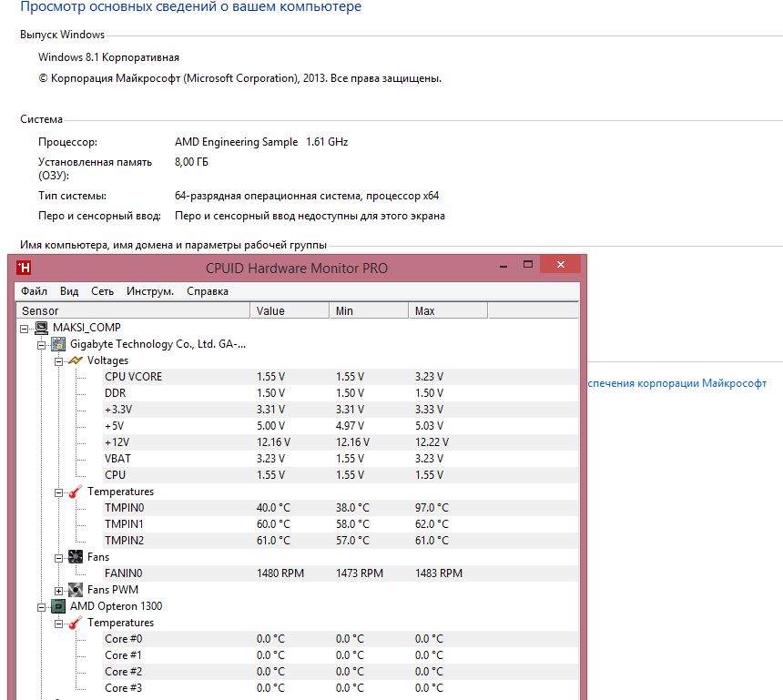
Task: Minimize the CPUID Hardware Monitor PRO window
Action: [x=503, y=265]
